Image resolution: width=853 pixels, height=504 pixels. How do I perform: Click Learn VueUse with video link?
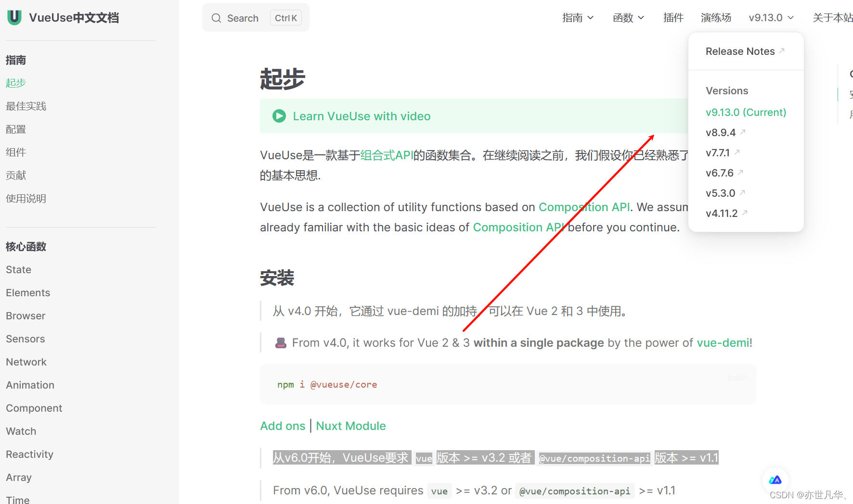(x=362, y=116)
